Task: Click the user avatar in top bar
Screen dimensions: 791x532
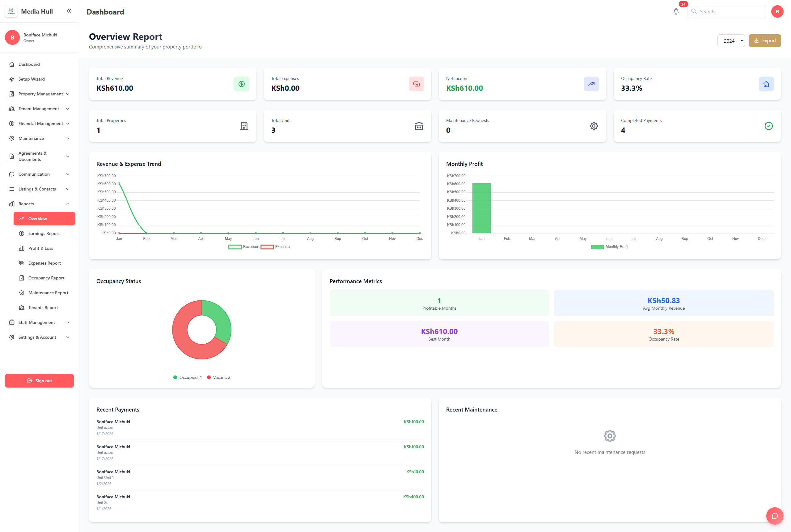Action: point(777,11)
